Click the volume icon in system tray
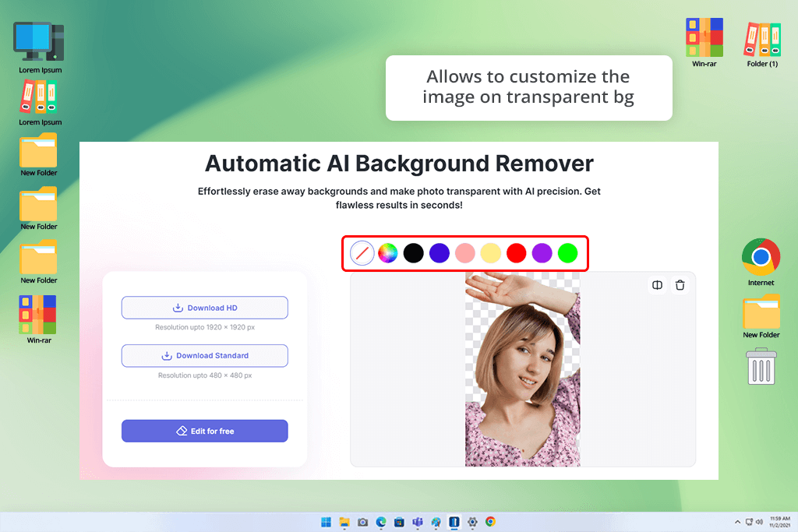The height and width of the screenshot is (532, 798). point(759,522)
